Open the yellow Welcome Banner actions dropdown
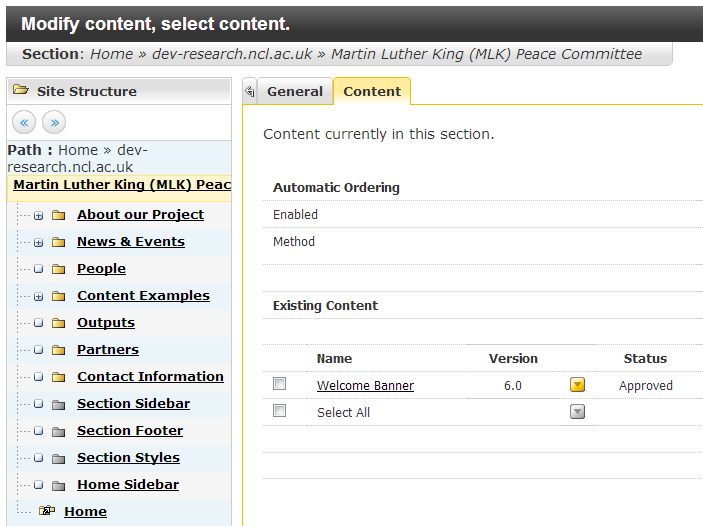 tap(577, 385)
